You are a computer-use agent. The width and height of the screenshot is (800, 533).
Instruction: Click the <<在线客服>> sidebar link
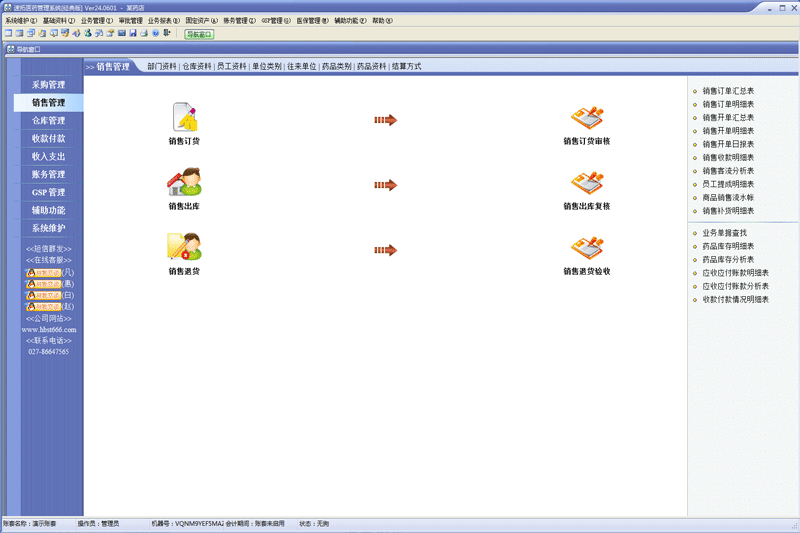tap(48, 260)
